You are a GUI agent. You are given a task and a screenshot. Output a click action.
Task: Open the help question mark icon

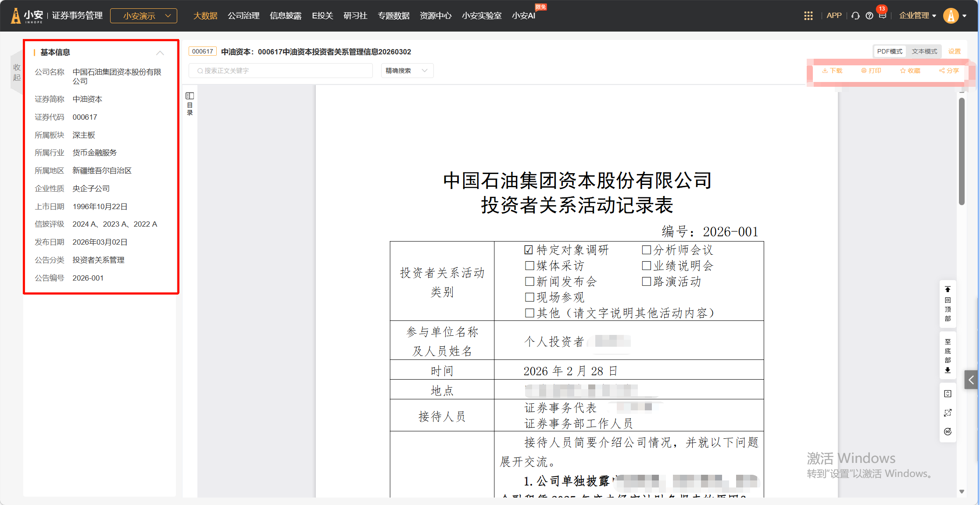point(869,16)
